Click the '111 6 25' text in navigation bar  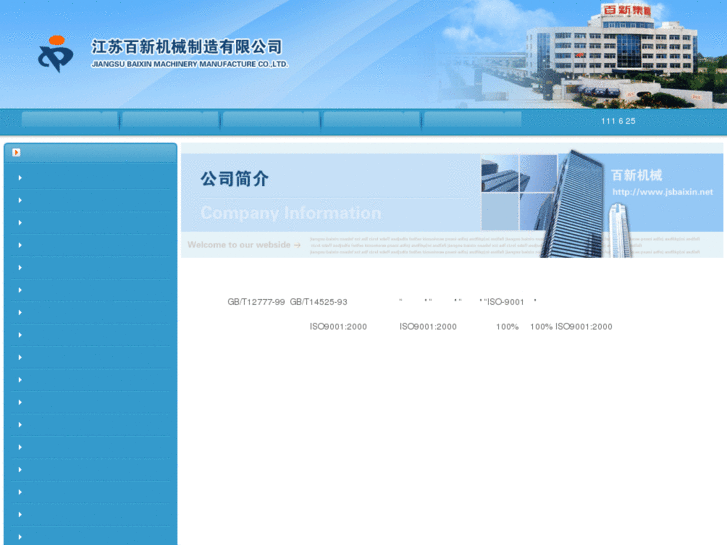coord(618,121)
